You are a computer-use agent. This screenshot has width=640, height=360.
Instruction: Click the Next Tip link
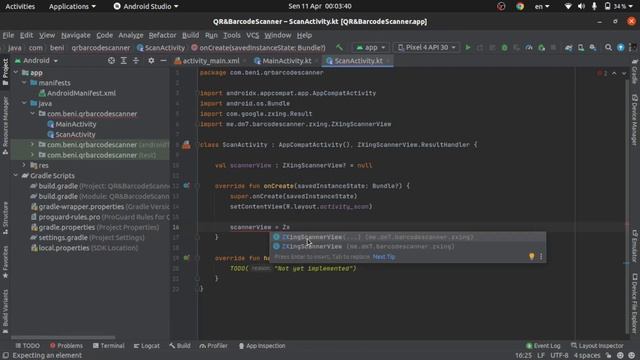point(384,257)
